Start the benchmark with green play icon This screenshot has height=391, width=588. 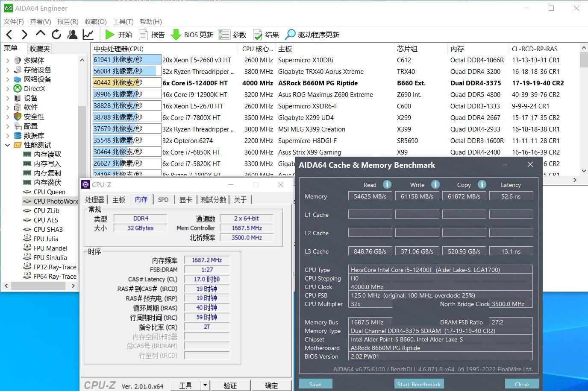click(110, 35)
